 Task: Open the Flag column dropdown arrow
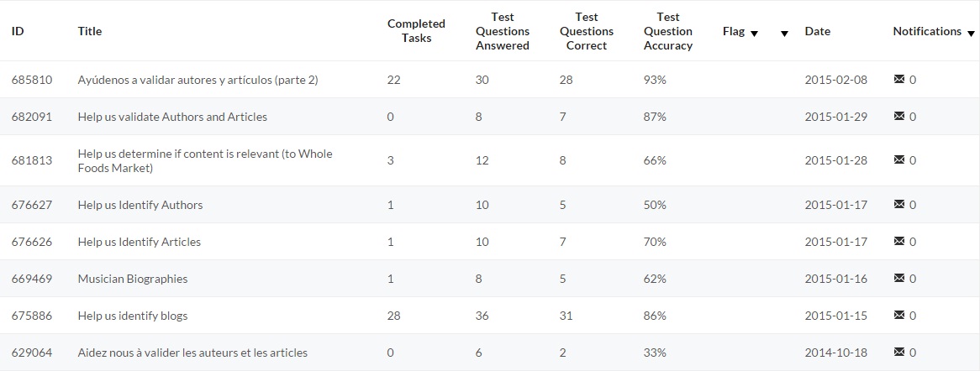click(754, 33)
